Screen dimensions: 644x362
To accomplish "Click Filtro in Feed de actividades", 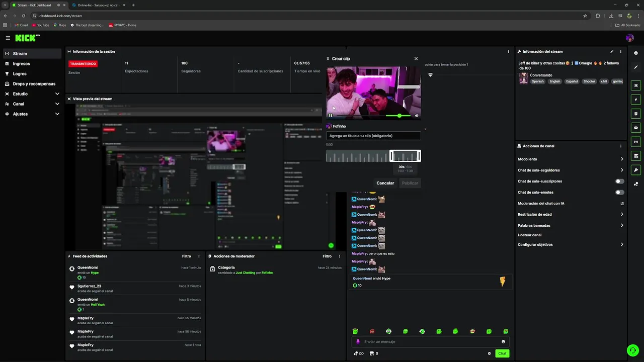I will (186, 256).
